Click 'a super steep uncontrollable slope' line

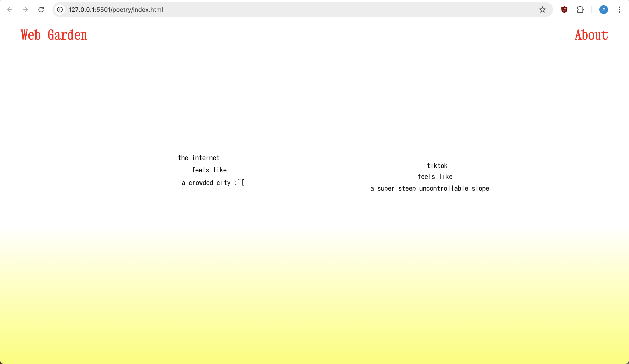click(430, 189)
